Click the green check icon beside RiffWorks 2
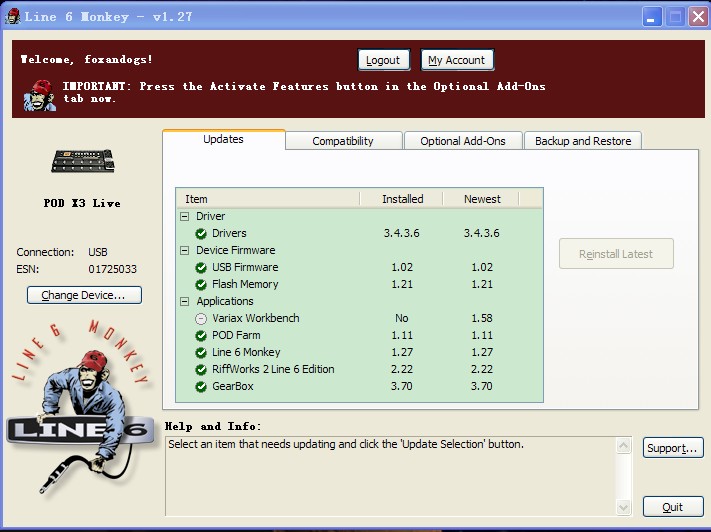This screenshot has height=532, width=711. (201, 370)
